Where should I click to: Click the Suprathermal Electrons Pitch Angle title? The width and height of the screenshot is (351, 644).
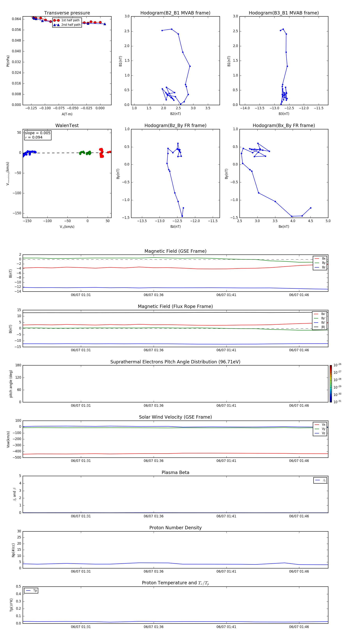click(175, 362)
